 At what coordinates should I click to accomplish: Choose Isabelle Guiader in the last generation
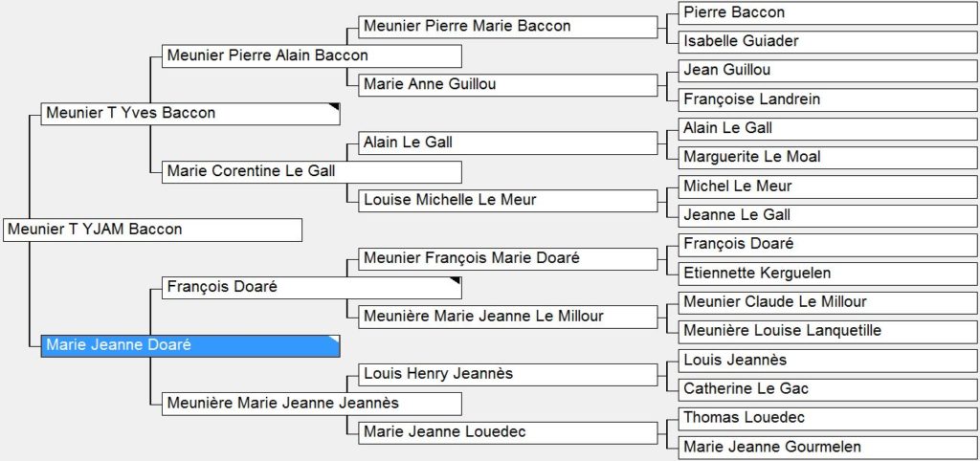pyautogui.click(x=828, y=42)
